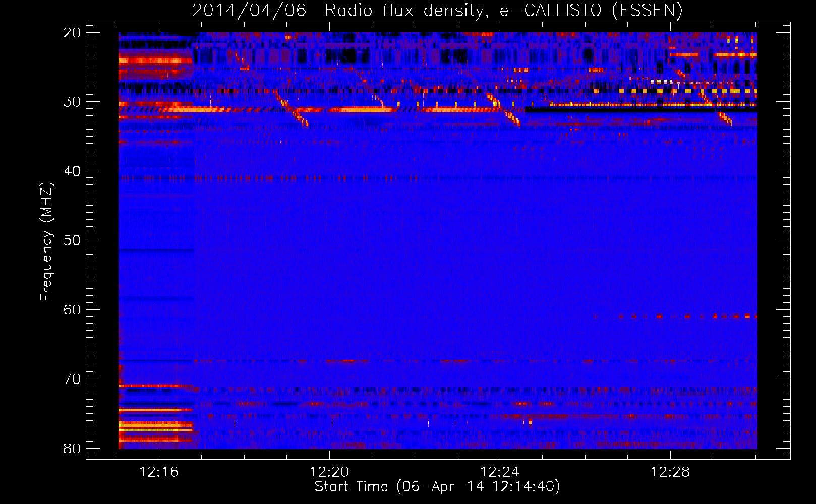Viewport: 816px width, 504px height.
Task: Click the 50 MHz frequency tick label
Action: (x=72, y=240)
